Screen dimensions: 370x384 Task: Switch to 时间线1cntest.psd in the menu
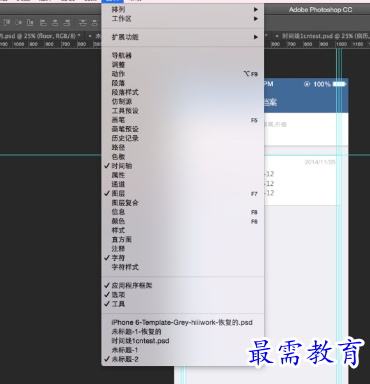point(183,341)
